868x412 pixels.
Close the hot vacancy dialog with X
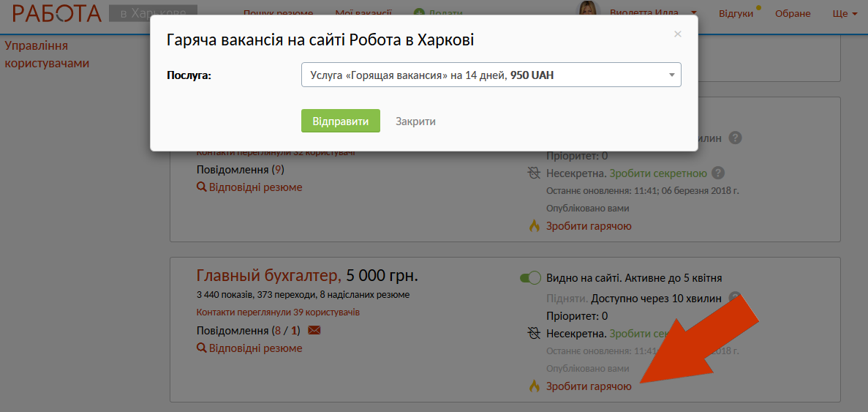coord(678,34)
